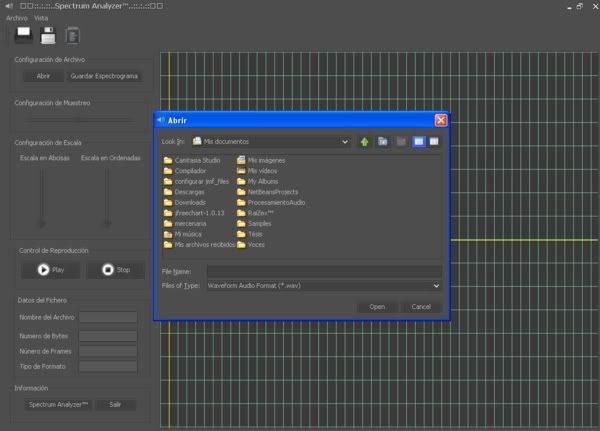Select the My Albums folder
The width and height of the screenshot is (600, 431).
click(x=258, y=181)
